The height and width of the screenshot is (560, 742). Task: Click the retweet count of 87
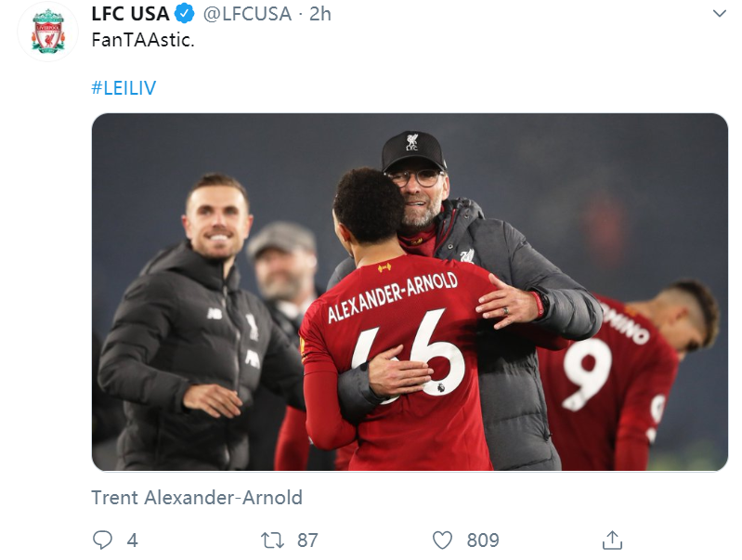(306, 540)
